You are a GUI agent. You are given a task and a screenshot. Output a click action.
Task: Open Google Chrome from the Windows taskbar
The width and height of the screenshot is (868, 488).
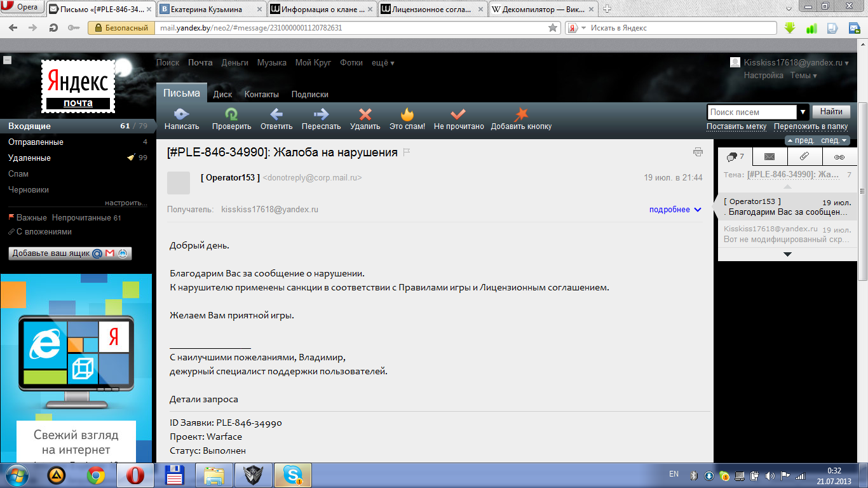point(96,475)
